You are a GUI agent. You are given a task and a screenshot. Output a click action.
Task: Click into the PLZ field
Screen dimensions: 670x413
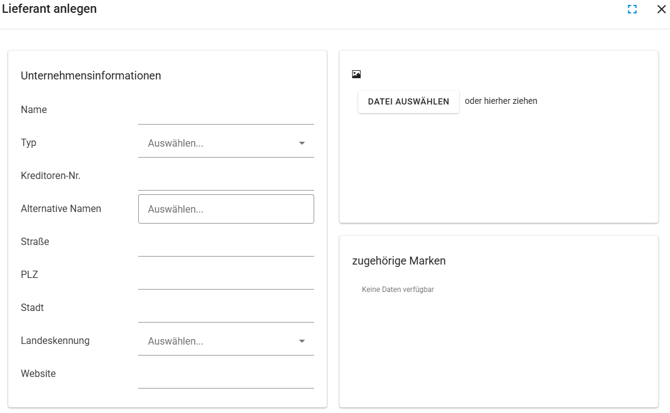(225, 276)
